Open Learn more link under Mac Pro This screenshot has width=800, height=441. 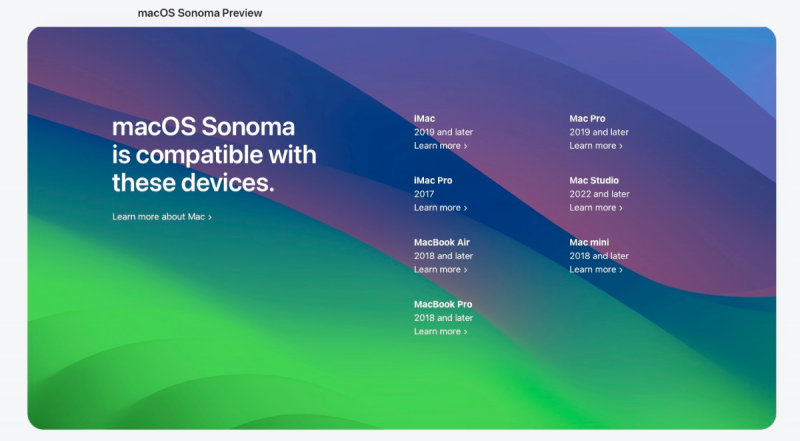pos(596,146)
